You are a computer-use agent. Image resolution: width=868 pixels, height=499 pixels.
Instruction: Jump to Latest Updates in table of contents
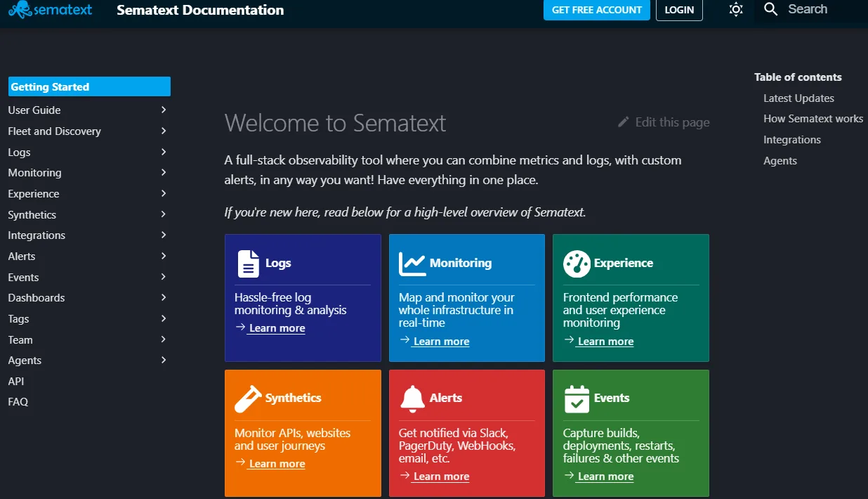click(798, 98)
